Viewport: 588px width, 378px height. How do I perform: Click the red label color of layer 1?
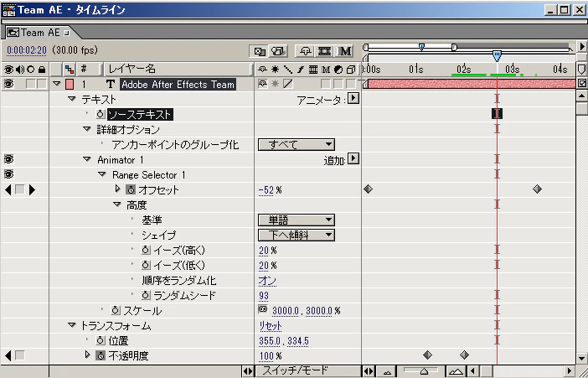click(70, 84)
